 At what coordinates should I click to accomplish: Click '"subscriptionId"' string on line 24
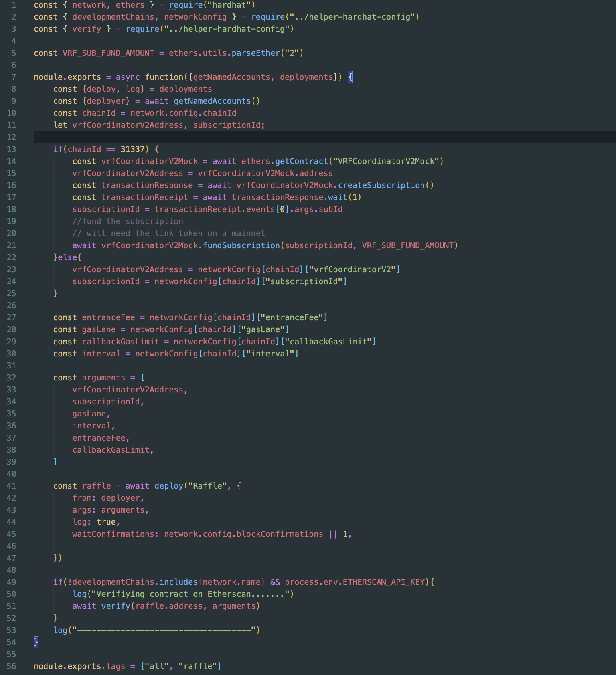(304, 281)
